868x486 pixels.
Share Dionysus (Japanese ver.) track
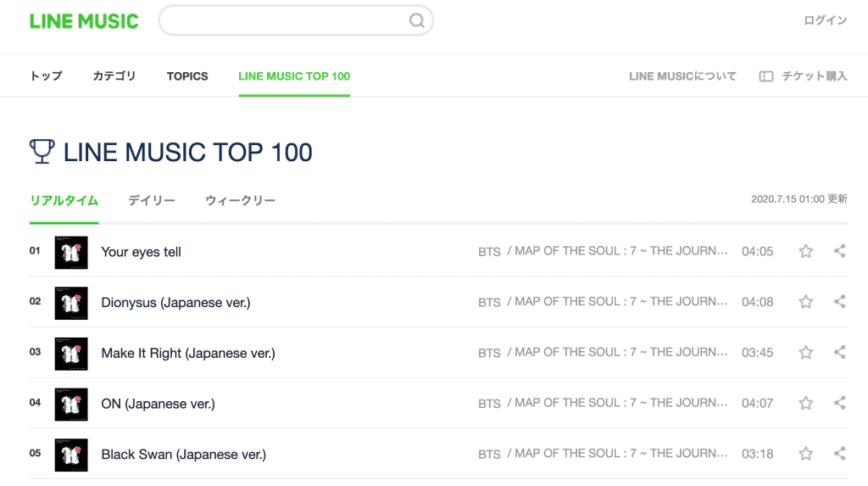pos(839,302)
